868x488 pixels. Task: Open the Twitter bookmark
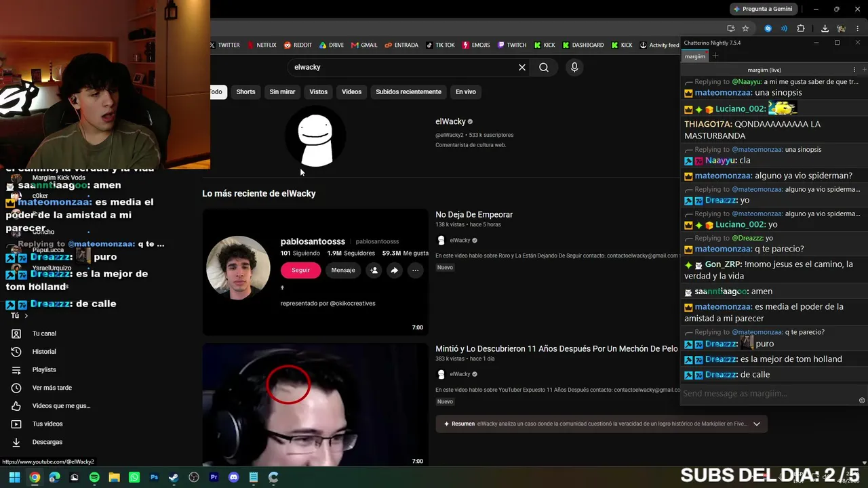point(224,45)
